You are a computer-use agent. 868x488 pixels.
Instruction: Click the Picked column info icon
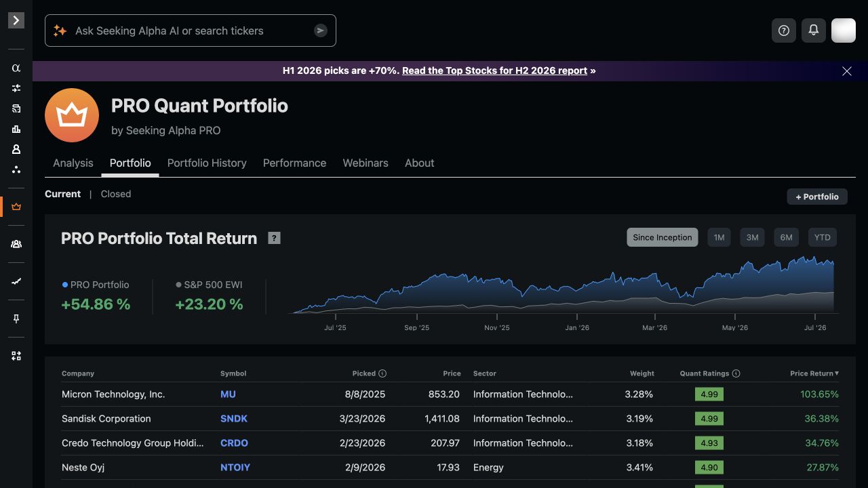382,373
